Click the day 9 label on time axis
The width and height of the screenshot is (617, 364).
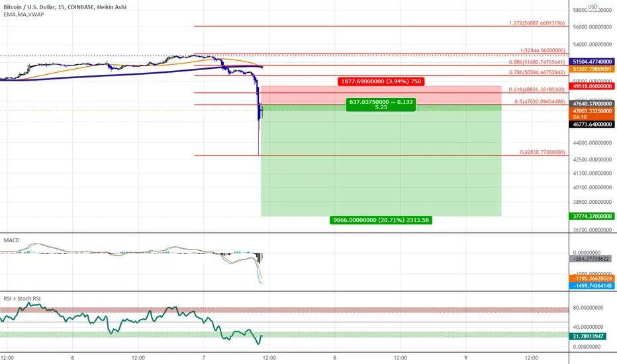coord(465,358)
